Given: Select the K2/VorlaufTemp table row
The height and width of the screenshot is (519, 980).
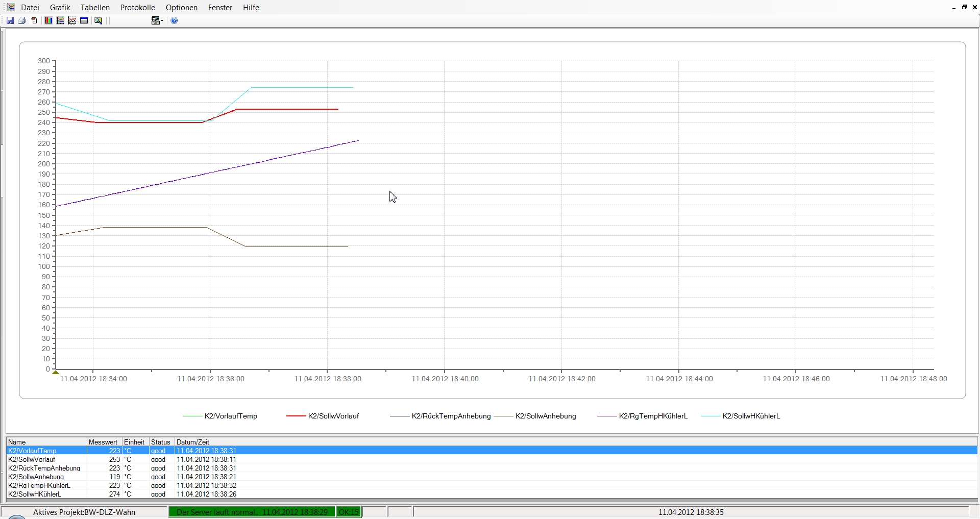Looking at the screenshot, I should (492, 451).
